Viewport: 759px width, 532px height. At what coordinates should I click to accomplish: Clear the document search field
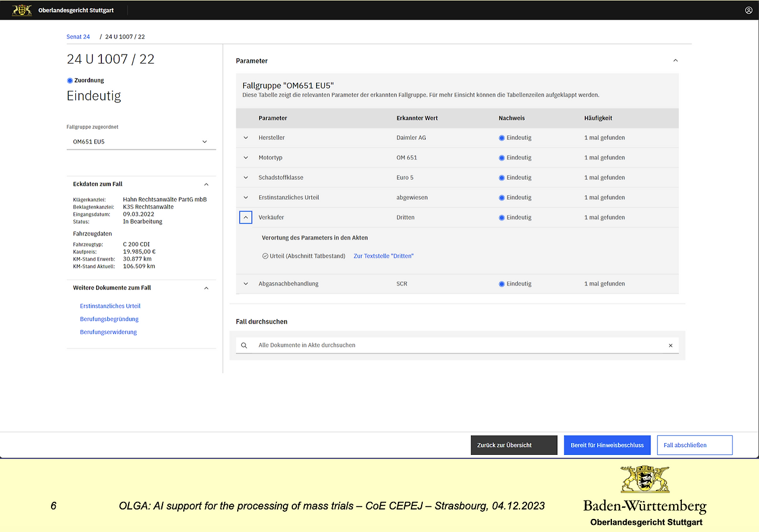point(671,345)
